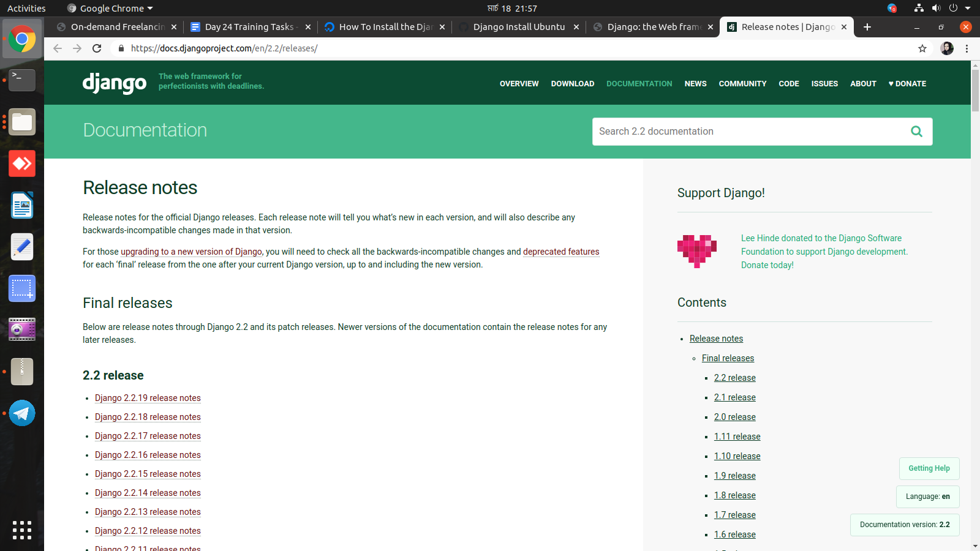
Task: Switch to Django: the Web framework tab
Action: (653, 27)
